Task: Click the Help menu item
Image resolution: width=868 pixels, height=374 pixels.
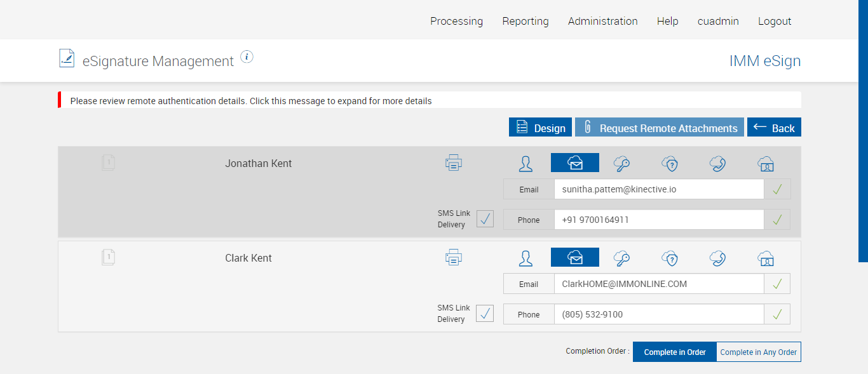Action: [x=667, y=21]
